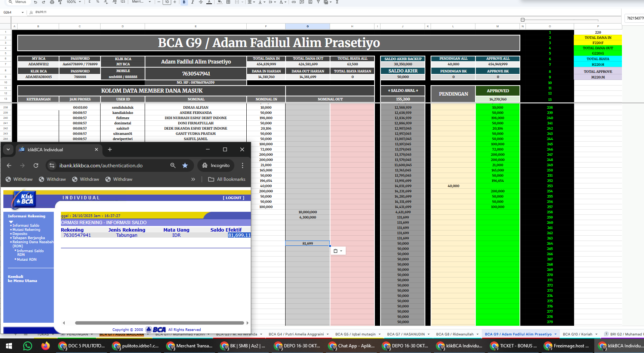
Task: Insert a link from toolbar
Action: 294,2
